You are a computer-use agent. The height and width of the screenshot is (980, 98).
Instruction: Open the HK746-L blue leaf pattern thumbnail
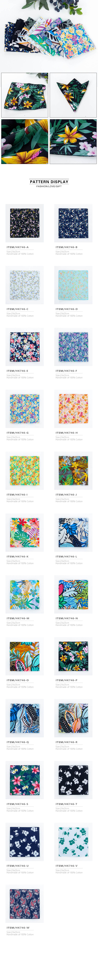click(x=73, y=533)
